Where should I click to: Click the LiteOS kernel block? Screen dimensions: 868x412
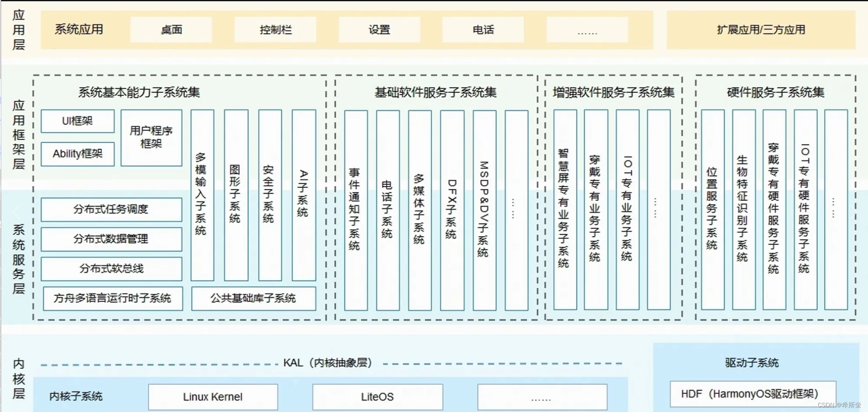point(377,397)
